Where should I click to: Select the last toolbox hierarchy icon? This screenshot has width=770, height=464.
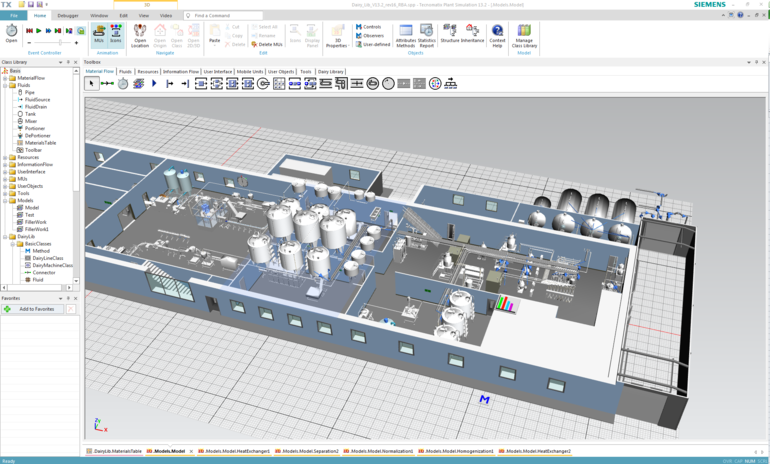pyautogui.click(x=450, y=83)
